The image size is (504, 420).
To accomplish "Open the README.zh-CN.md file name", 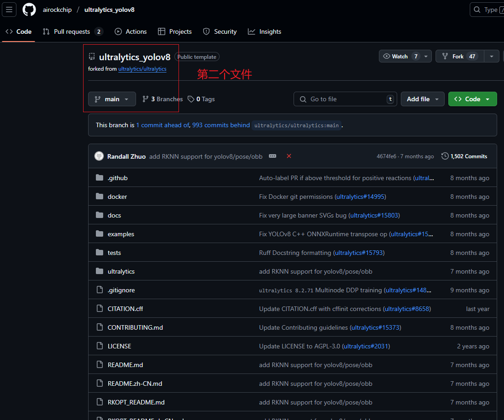I will (x=135, y=384).
